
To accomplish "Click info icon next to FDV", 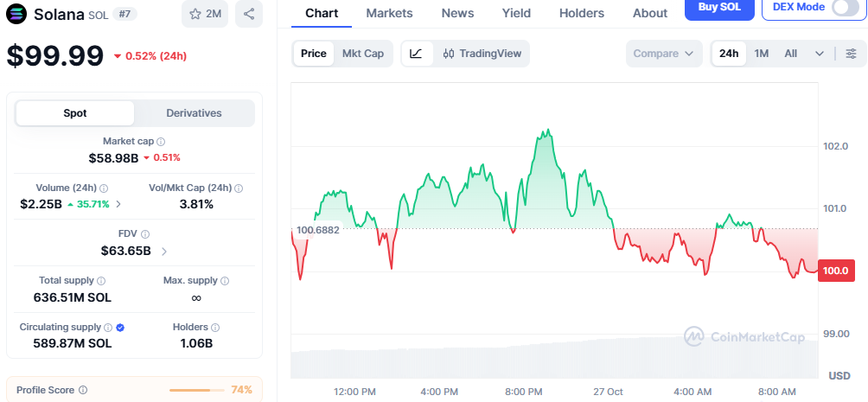I will 145,234.
